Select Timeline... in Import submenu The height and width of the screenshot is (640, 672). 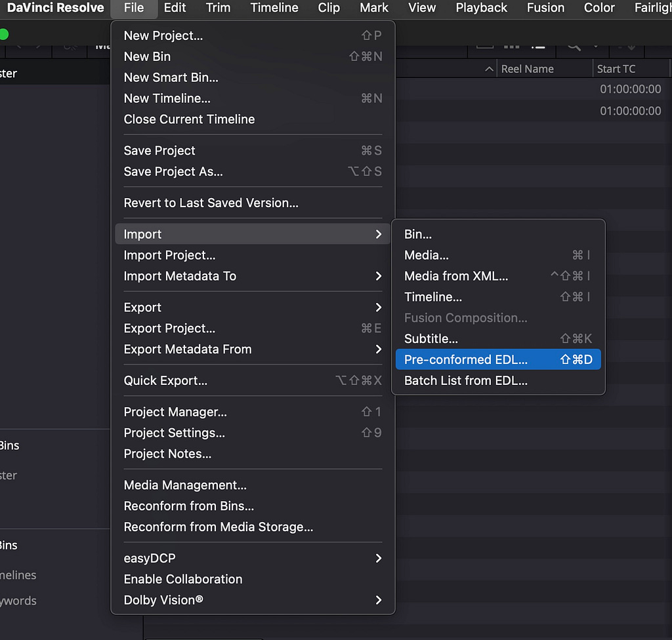(x=498, y=297)
